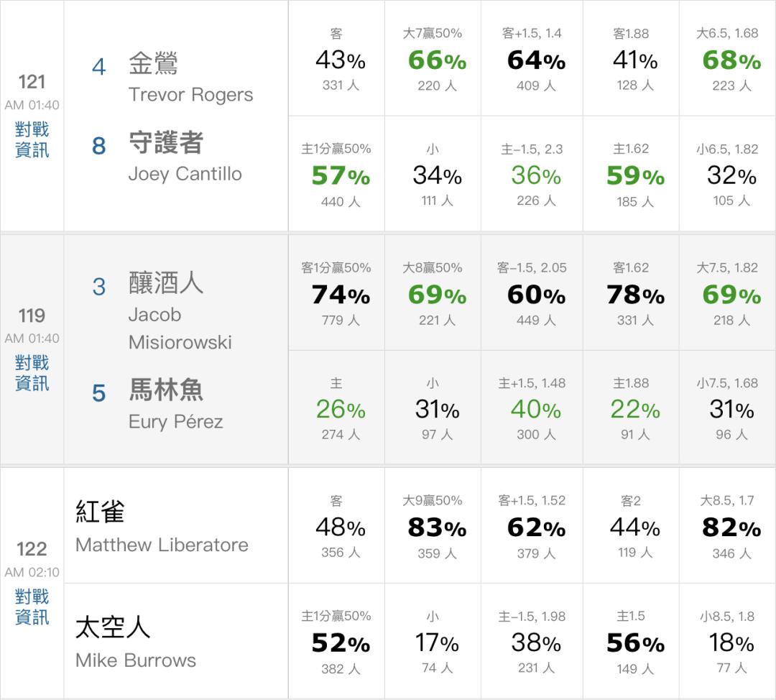The width and height of the screenshot is (776, 700).
Task: Click the 紅雀 team name
Action: 101,512
